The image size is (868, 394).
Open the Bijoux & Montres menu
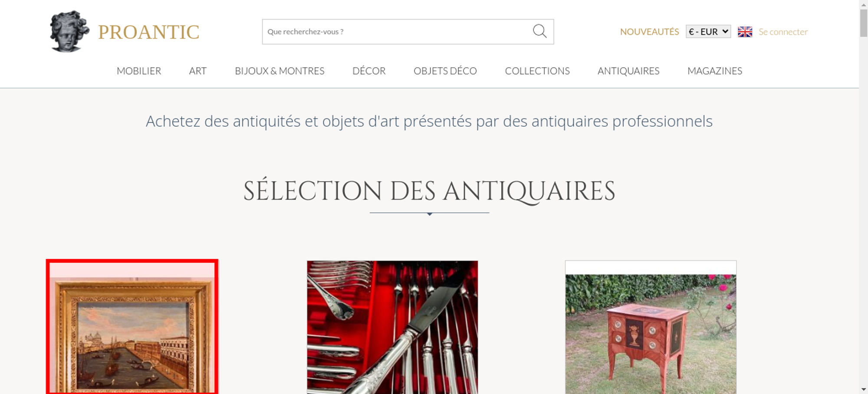[x=279, y=71]
